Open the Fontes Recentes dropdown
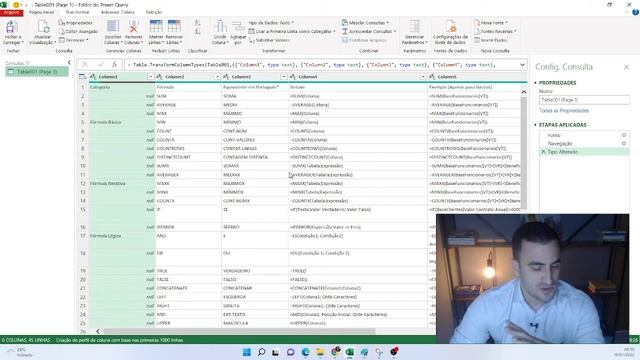Viewport: 640px width, 360px height. tap(495, 31)
